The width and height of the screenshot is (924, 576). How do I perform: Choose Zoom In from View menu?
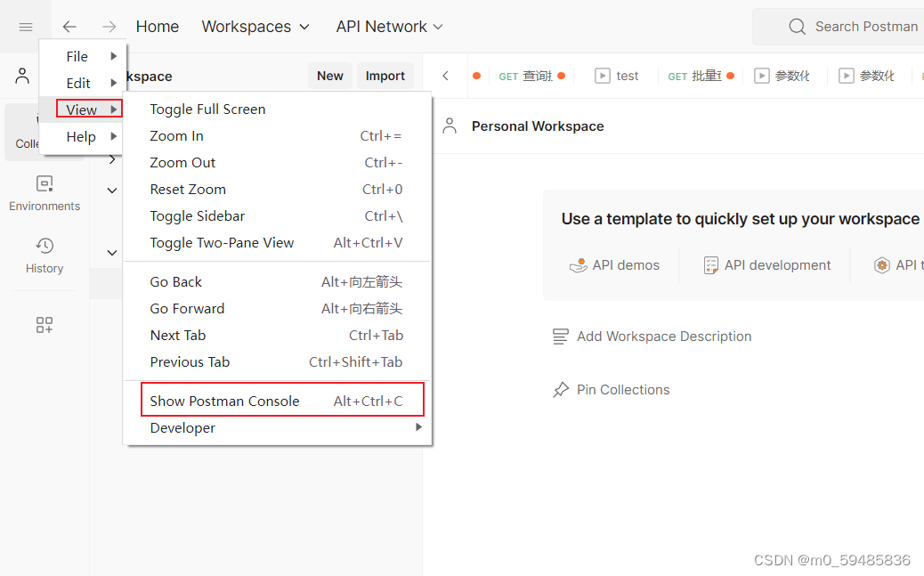click(x=277, y=135)
